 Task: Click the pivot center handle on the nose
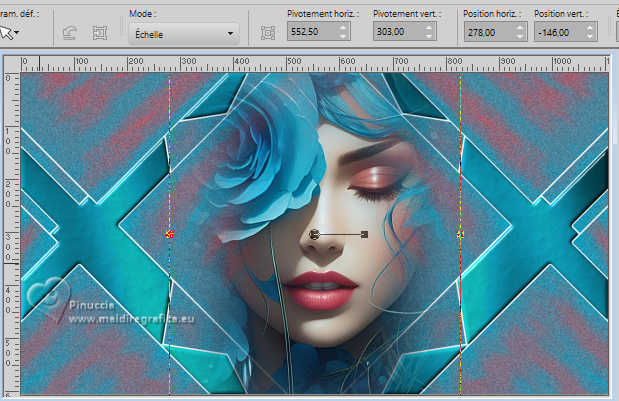pyautogui.click(x=314, y=235)
